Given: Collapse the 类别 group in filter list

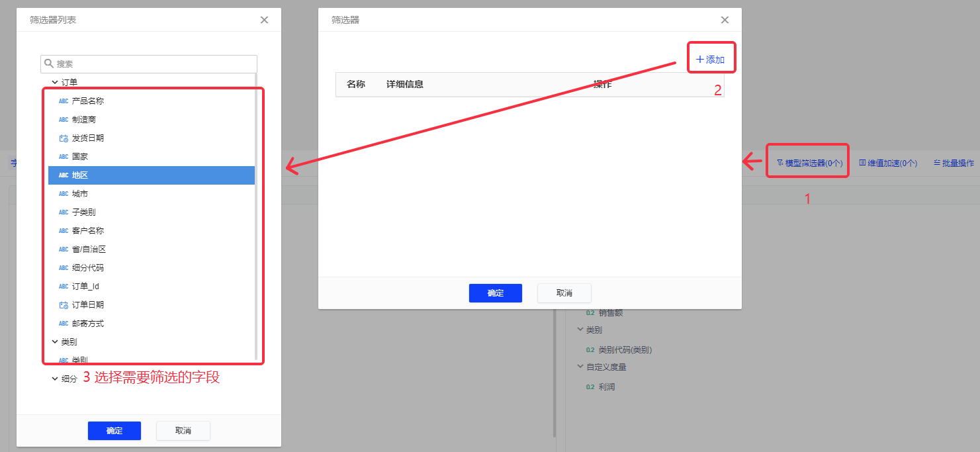Looking at the screenshot, I should coord(54,342).
